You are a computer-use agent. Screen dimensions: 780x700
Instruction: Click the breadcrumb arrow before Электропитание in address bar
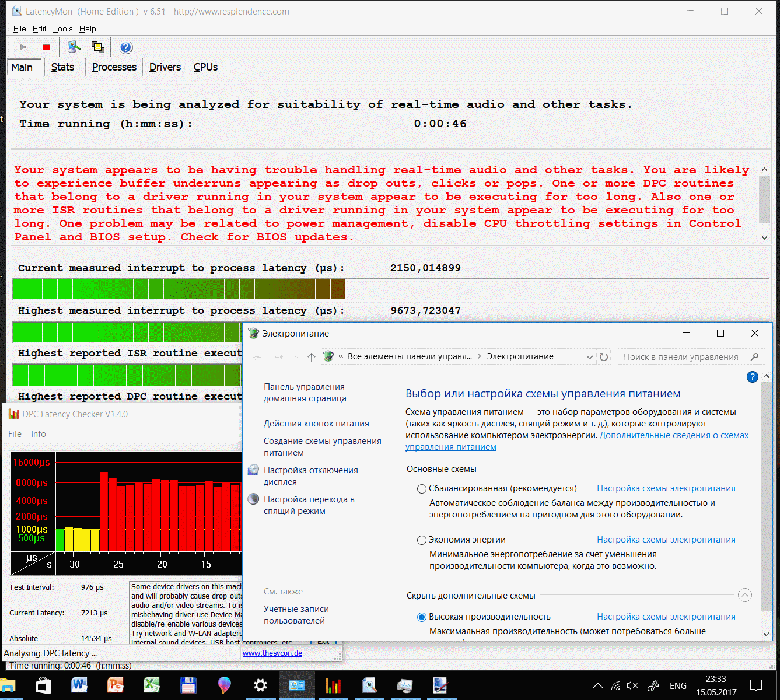point(480,356)
